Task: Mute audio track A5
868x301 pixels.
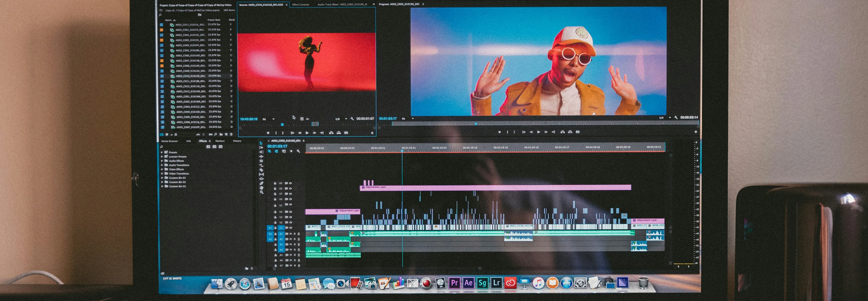Action: 291,255
